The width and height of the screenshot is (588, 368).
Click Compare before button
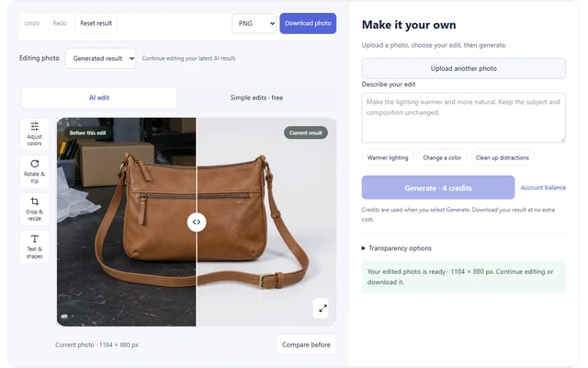pos(306,345)
